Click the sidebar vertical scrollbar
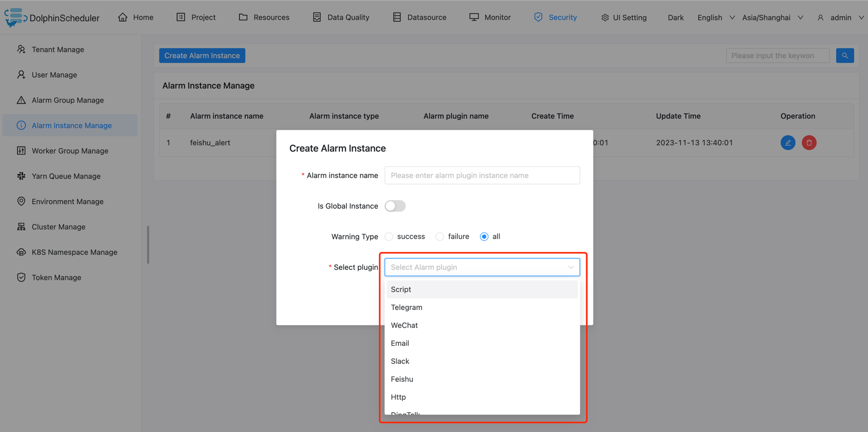The height and width of the screenshot is (432, 868). pyautogui.click(x=148, y=245)
